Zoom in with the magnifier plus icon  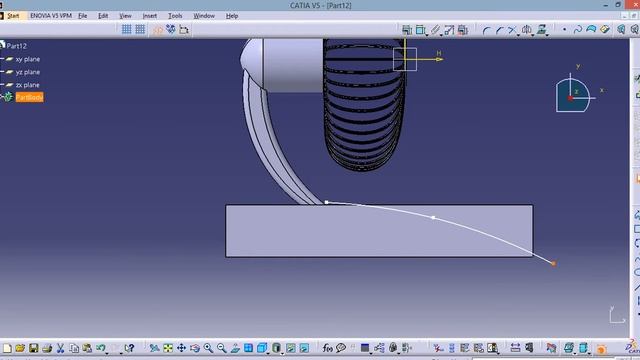pyautogui.click(x=208, y=348)
